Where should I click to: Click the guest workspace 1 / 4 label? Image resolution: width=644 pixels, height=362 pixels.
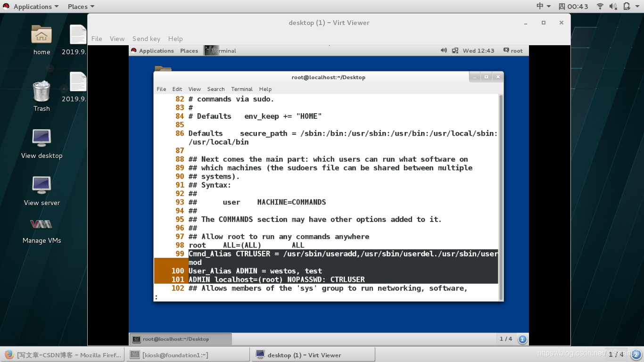(x=506, y=339)
